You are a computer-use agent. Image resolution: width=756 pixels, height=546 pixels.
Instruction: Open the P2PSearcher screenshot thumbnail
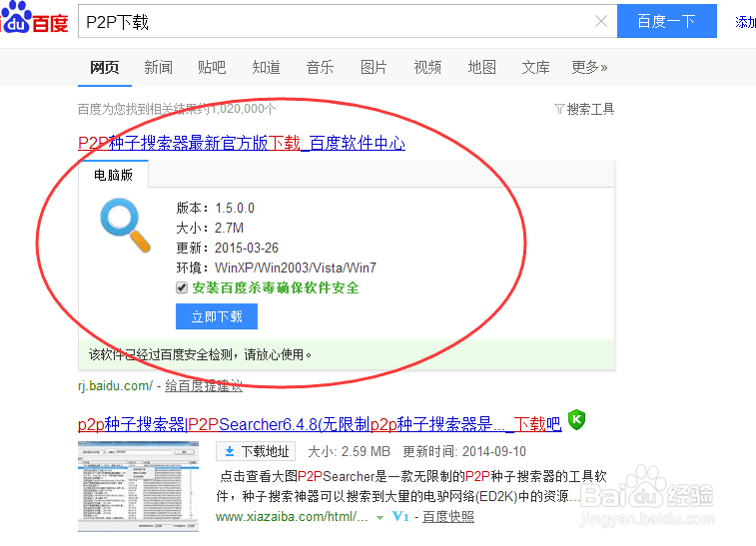(x=139, y=487)
